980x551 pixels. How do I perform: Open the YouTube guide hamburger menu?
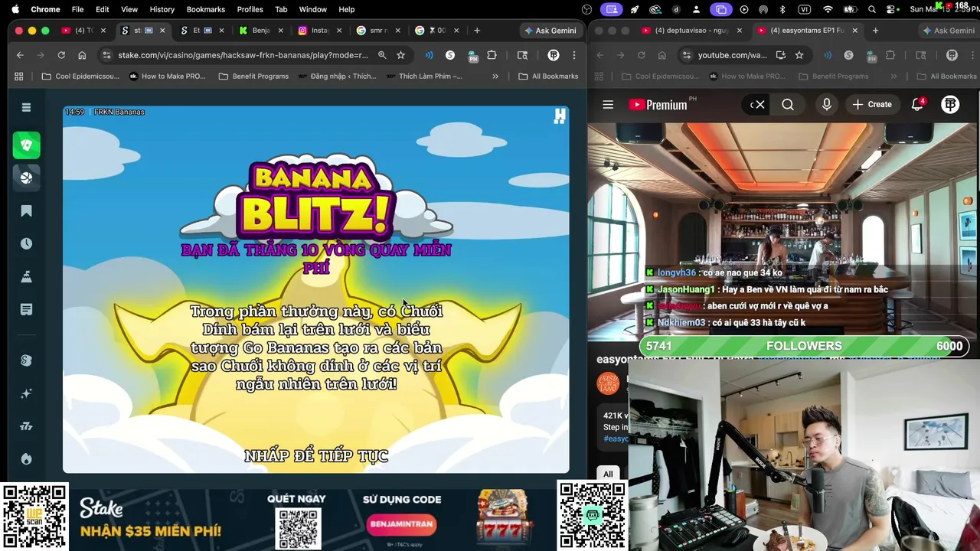click(608, 105)
